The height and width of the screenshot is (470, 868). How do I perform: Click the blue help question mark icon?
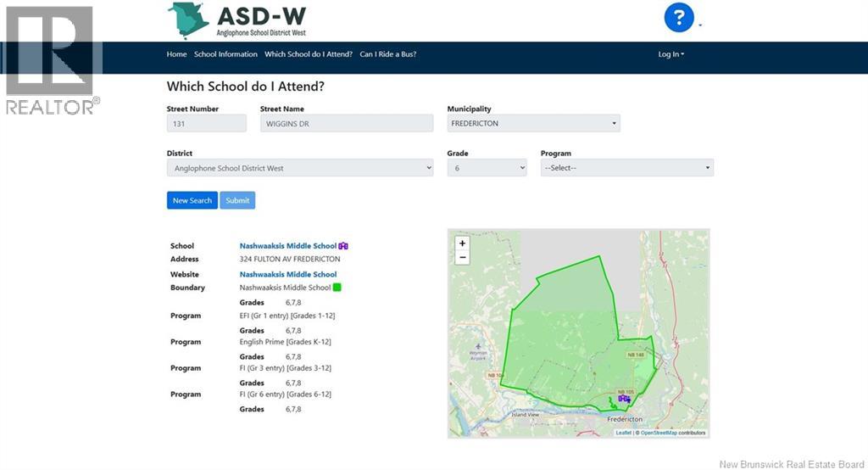(x=679, y=18)
